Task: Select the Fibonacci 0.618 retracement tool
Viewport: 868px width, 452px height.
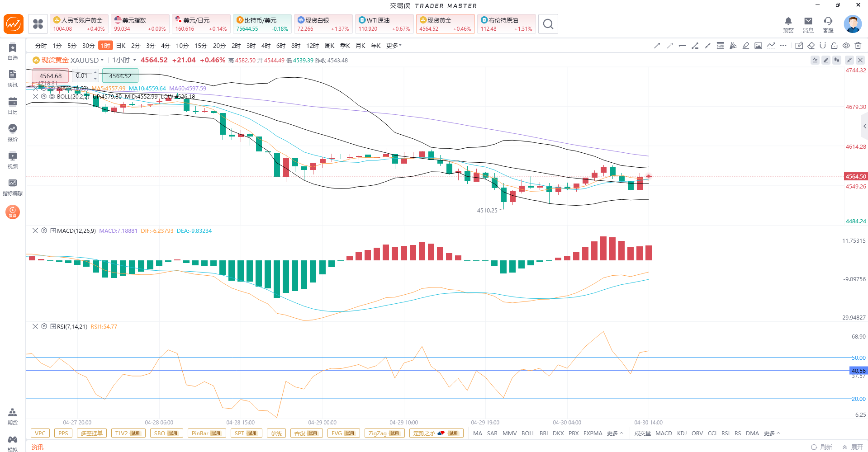Action: pyautogui.click(x=720, y=46)
